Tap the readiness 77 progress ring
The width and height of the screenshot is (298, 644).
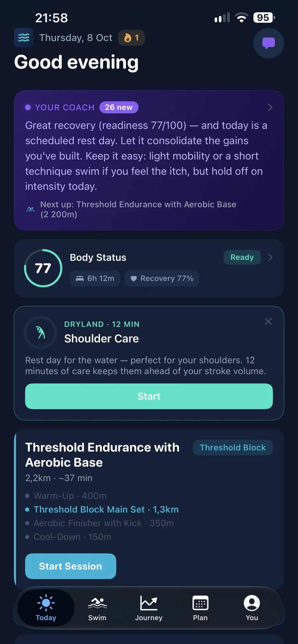43,268
